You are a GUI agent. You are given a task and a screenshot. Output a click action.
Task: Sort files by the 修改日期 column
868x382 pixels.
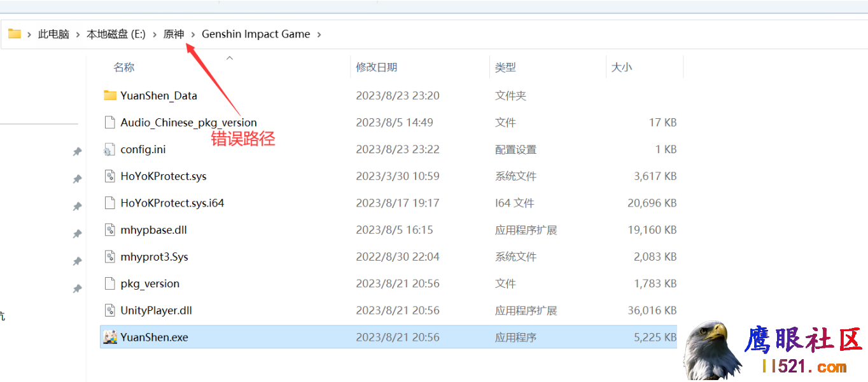pos(377,67)
